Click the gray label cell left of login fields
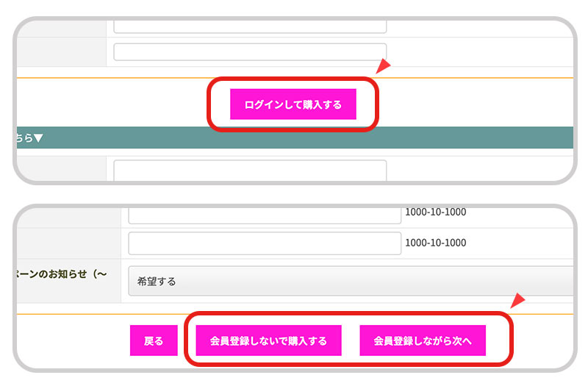Image resolution: width=588 pixels, height=386 pixels. tap(62, 52)
